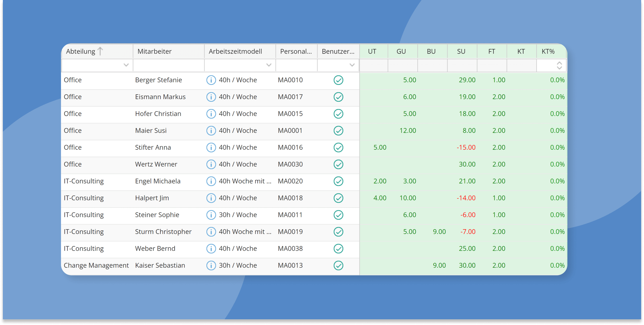Toggle user checkmark for Halpert Jim

(338, 198)
